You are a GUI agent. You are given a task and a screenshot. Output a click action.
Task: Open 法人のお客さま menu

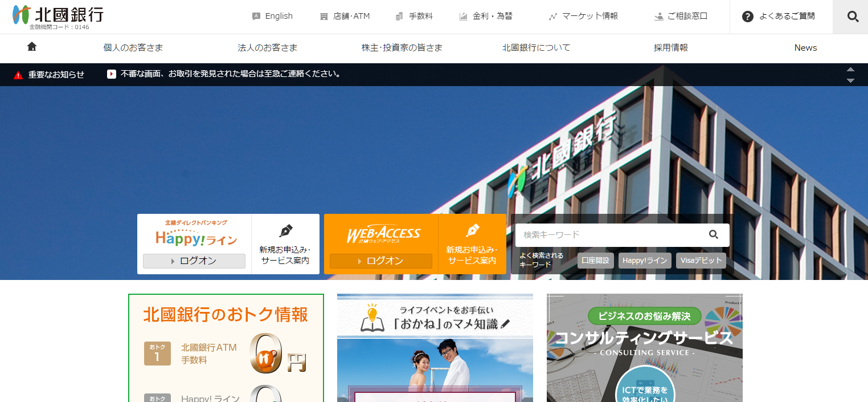[268, 48]
